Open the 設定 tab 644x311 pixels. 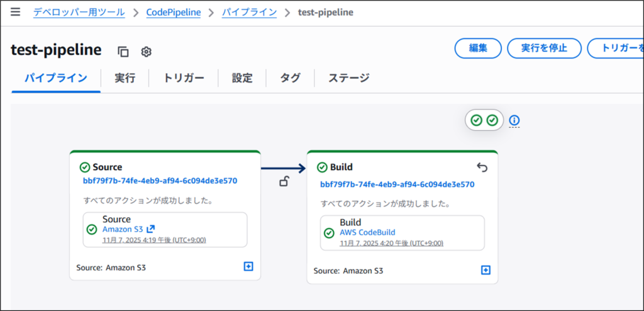point(242,78)
